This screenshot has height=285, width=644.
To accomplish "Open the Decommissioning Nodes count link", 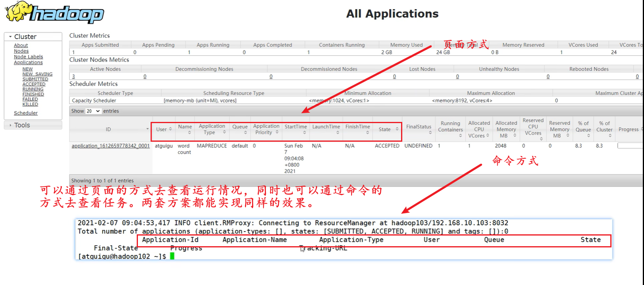I will pos(145,76).
